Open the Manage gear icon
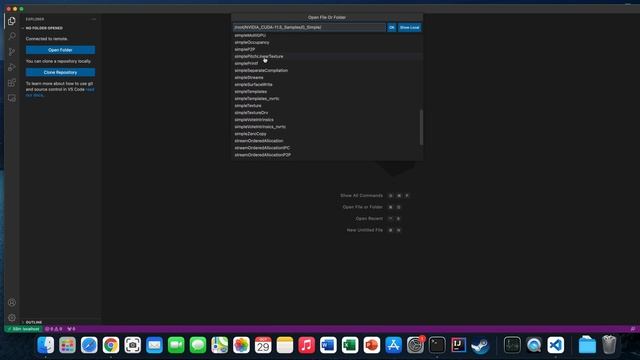This screenshot has width=640, height=360. (11, 318)
